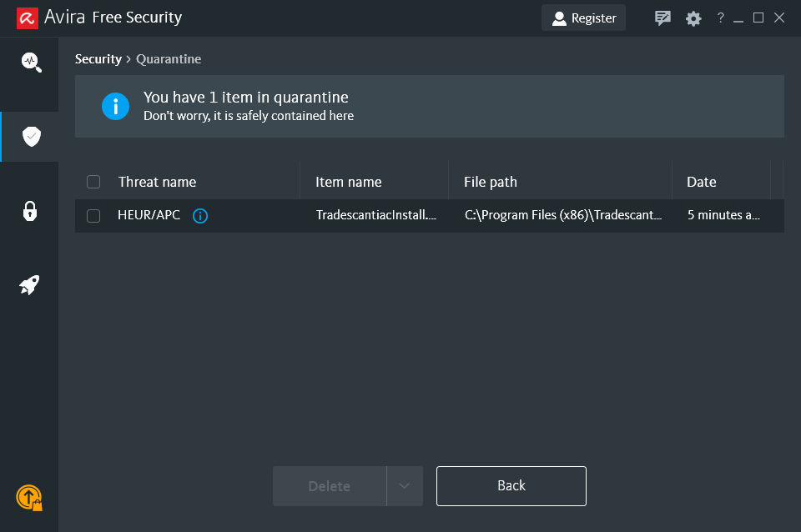This screenshot has width=801, height=532.
Task: Open the Status scan icon in sidebar
Action: tap(31, 62)
